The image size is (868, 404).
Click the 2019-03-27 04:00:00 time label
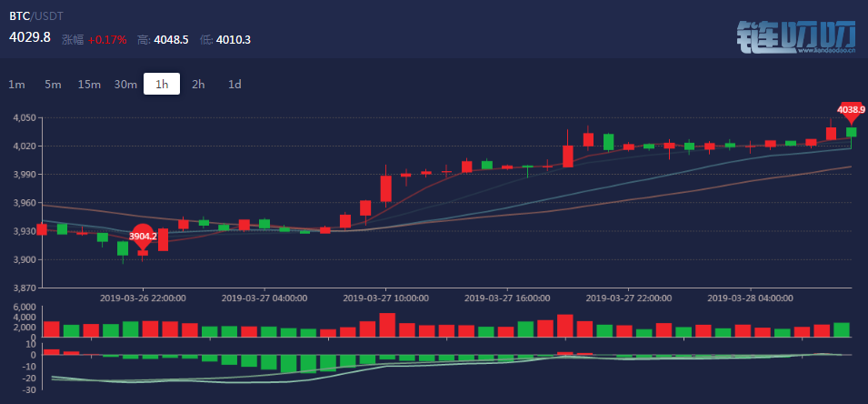click(264, 298)
